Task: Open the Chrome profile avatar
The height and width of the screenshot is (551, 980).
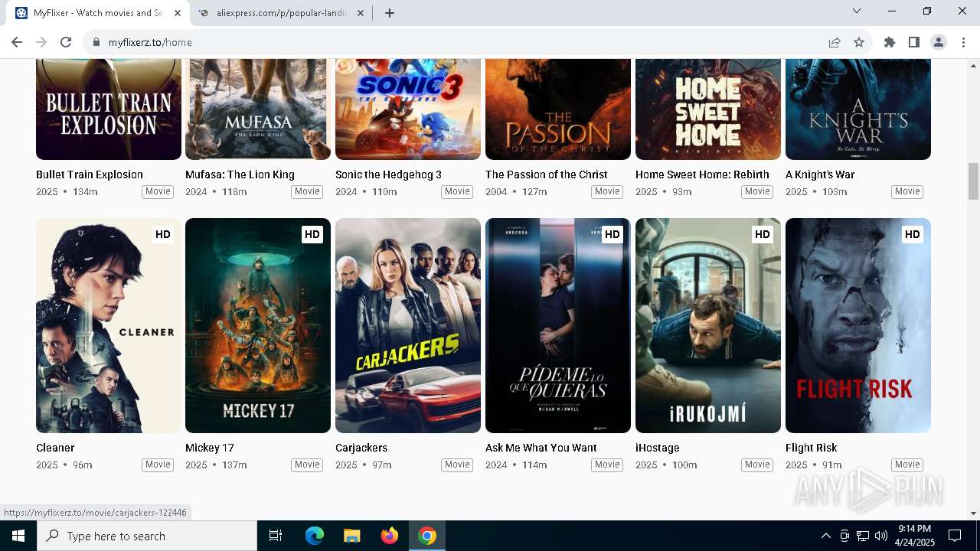Action: pos(939,42)
